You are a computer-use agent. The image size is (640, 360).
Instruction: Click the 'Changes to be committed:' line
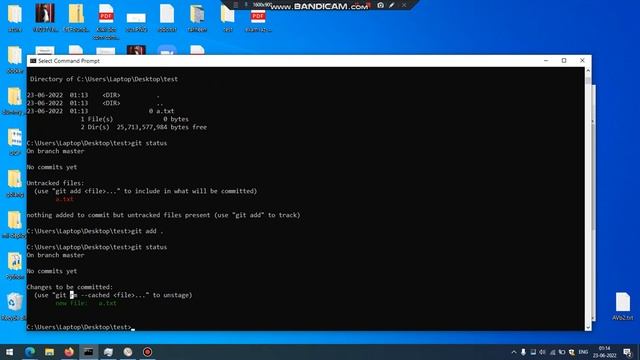tap(70, 287)
